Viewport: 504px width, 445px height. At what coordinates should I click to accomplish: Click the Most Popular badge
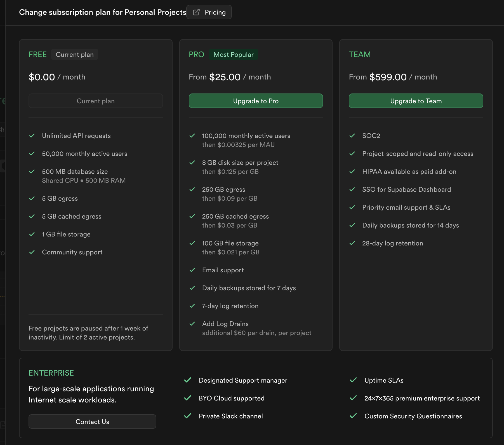233,55
